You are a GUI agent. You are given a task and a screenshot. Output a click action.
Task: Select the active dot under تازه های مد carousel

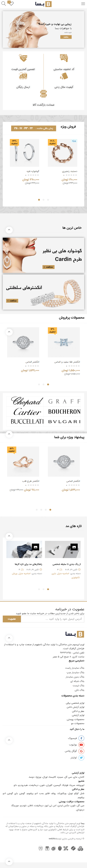click(48, 589)
